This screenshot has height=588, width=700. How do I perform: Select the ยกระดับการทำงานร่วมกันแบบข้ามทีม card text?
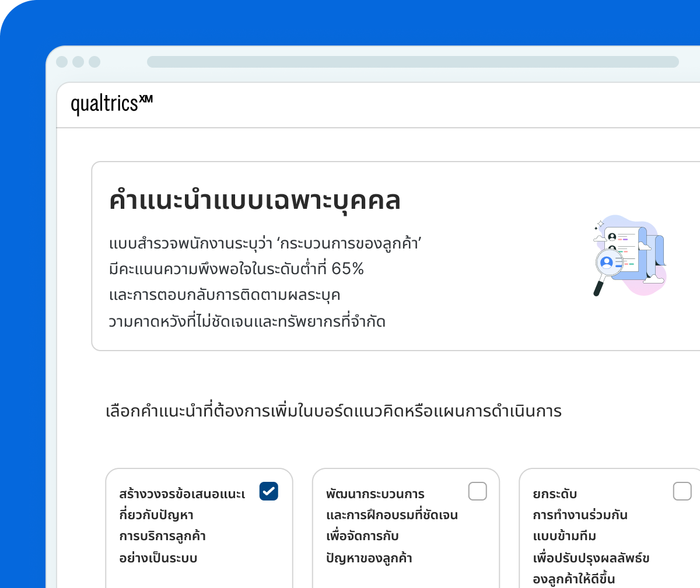(x=591, y=537)
